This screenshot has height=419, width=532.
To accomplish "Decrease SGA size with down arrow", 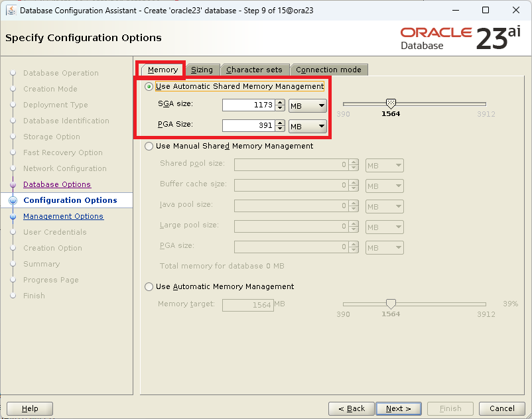I will tap(280, 108).
